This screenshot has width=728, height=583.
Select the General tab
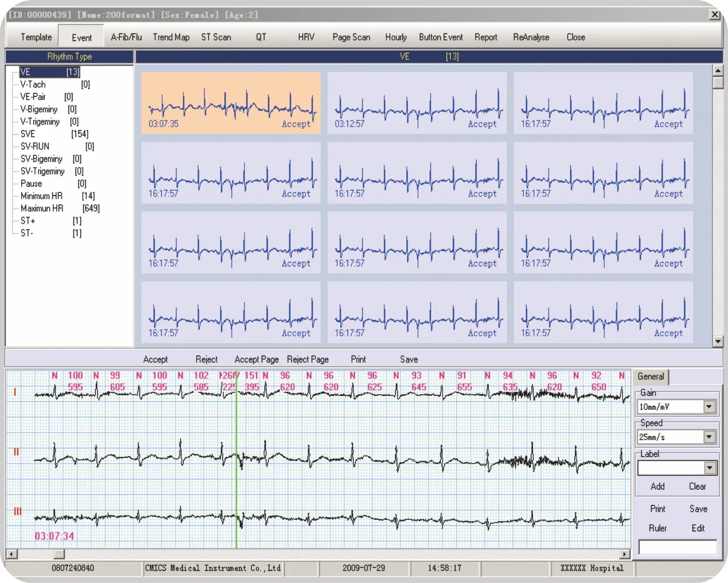click(x=651, y=377)
